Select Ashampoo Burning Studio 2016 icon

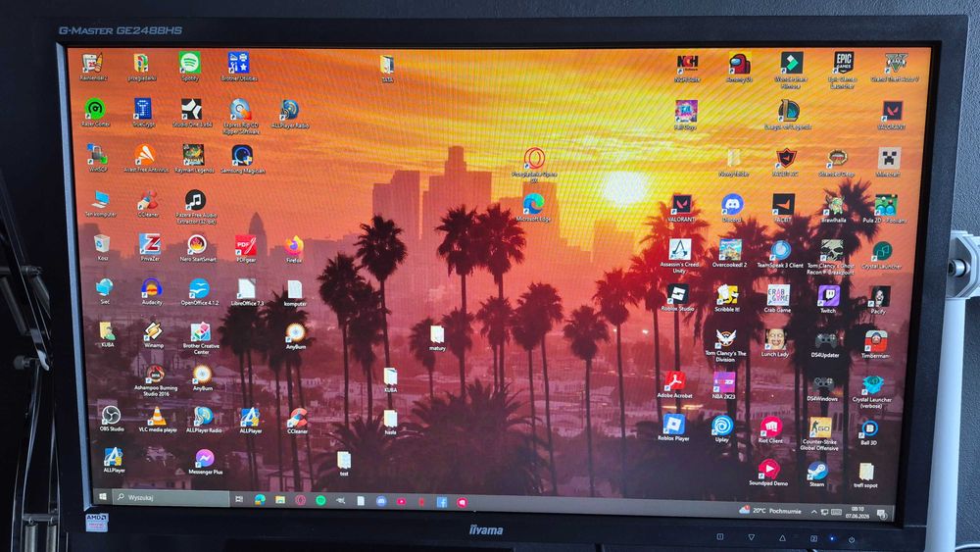click(156, 380)
